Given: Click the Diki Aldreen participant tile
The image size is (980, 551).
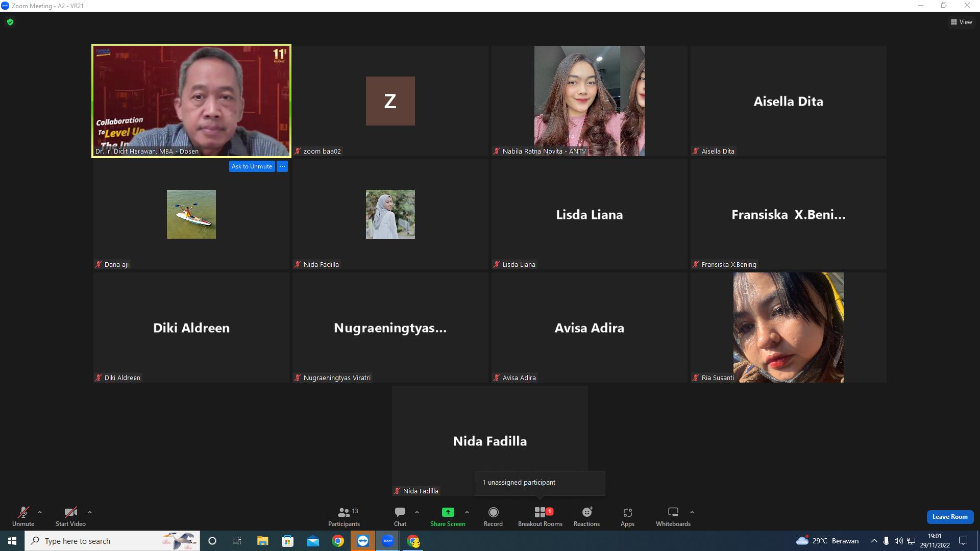Looking at the screenshot, I should pos(191,328).
